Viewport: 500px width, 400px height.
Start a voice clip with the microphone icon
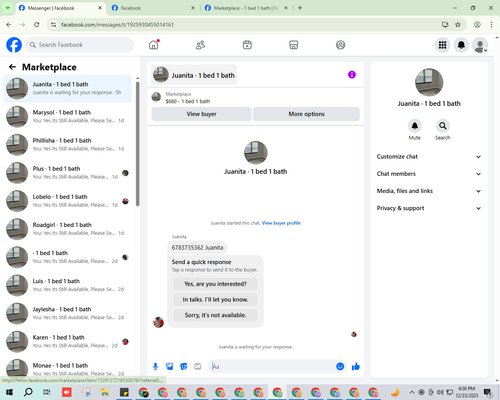pyautogui.click(x=155, y=367)
